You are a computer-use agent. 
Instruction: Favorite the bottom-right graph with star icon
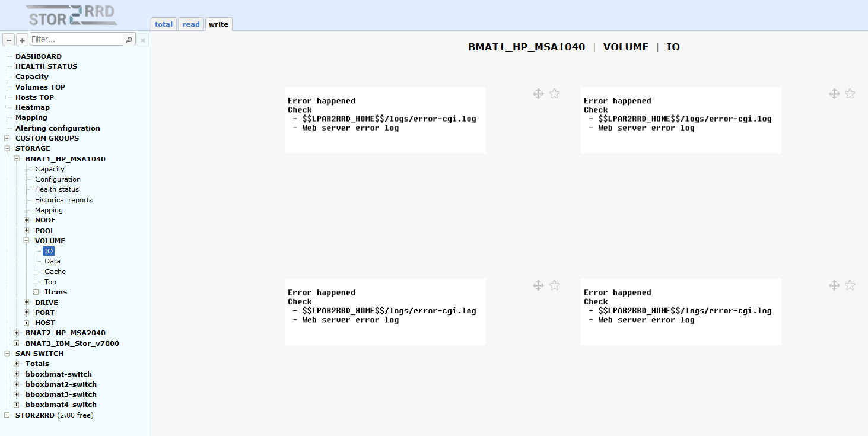point(850,285)
